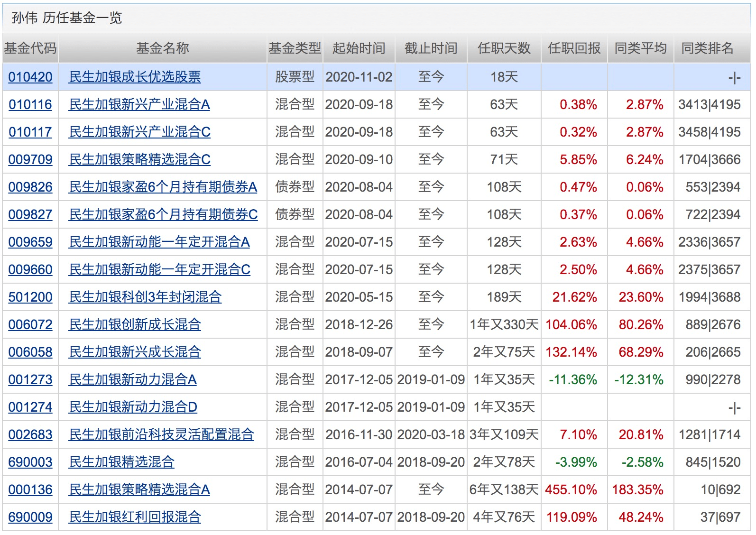
Task: Select the 6年又138天 tenure cell
Action: pyautogui.click(x=504, y=489)
